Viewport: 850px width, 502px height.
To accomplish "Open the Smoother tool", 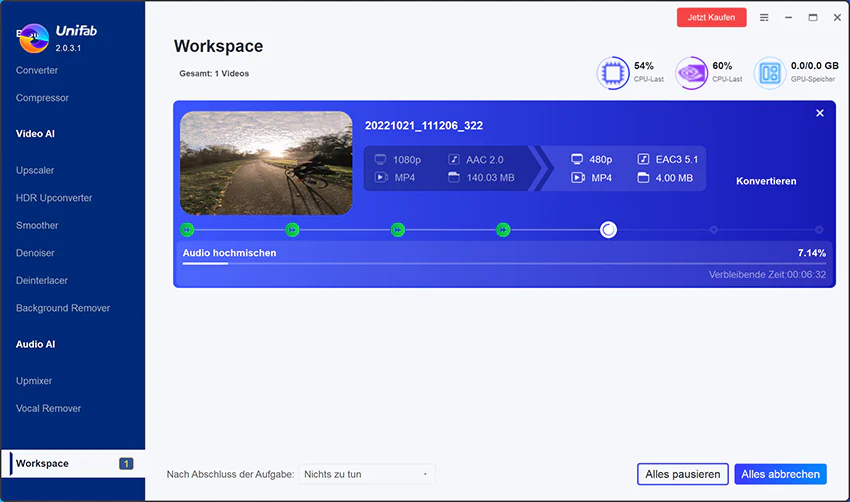I will pos(37,226).
